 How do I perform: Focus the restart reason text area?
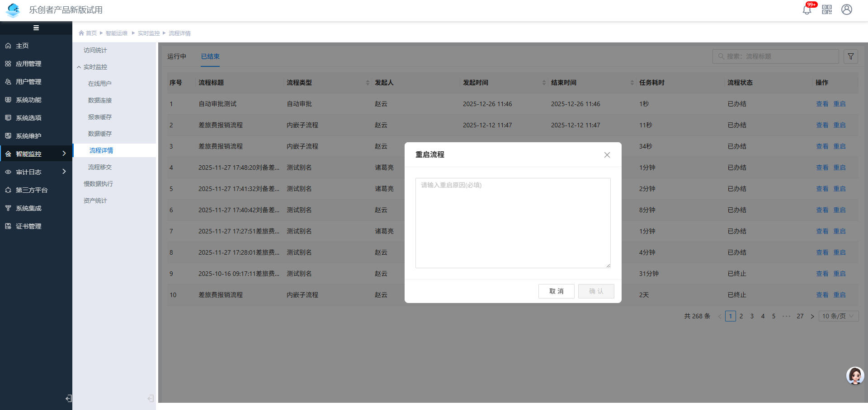[x=513, y=223]
